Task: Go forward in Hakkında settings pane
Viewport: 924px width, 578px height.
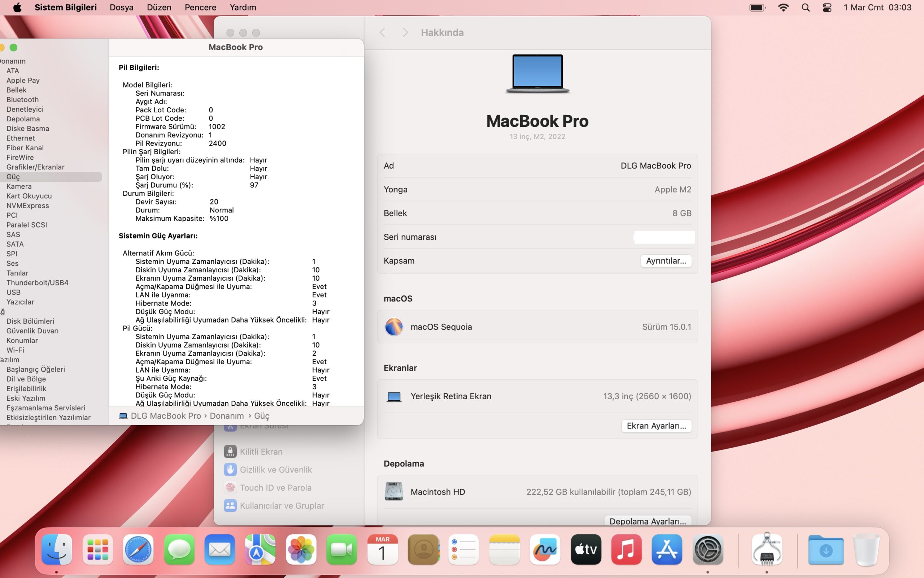Action: point(405,33)
